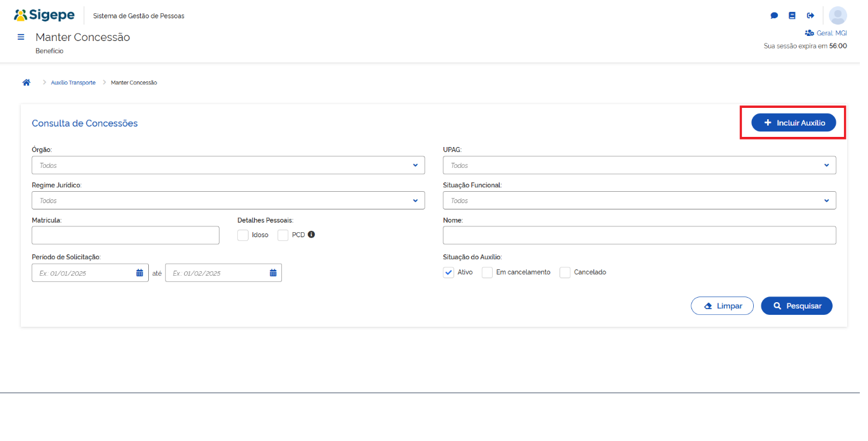Click the home icon in breadcrumb

click(x=26, y=83)
